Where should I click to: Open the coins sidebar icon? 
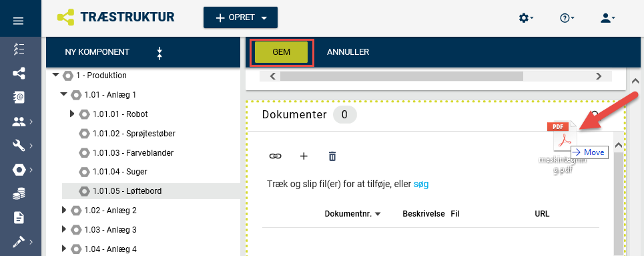(19, 194)
